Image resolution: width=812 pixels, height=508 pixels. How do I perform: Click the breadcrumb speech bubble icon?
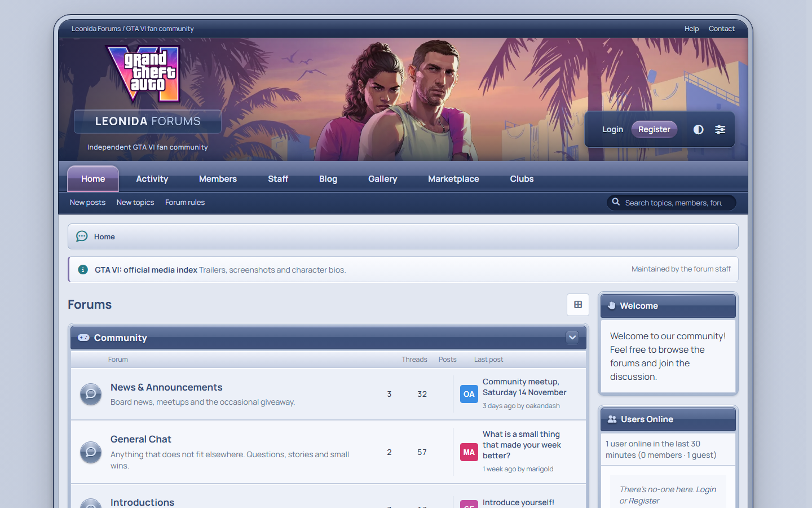pyautogui.click(x=82, y=236)
